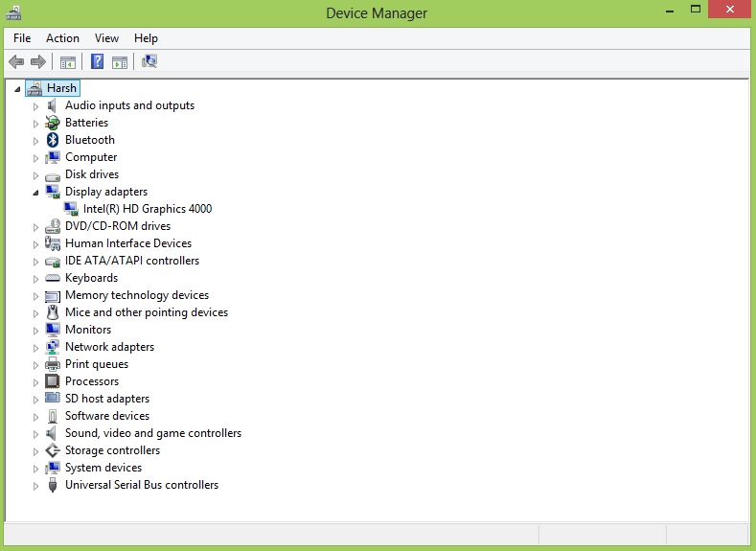756x551 pixels.
Task: Click the Processors chip icon
Action: click(52, 381)
